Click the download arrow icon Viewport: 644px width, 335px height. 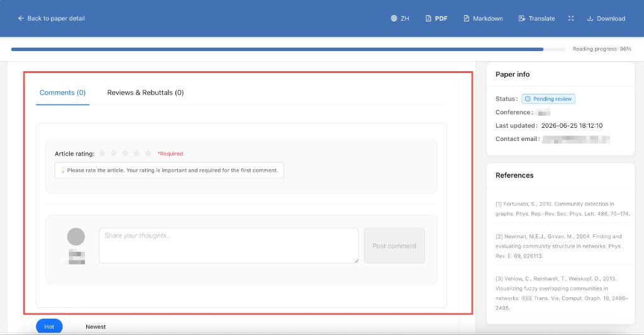[590, 18]
